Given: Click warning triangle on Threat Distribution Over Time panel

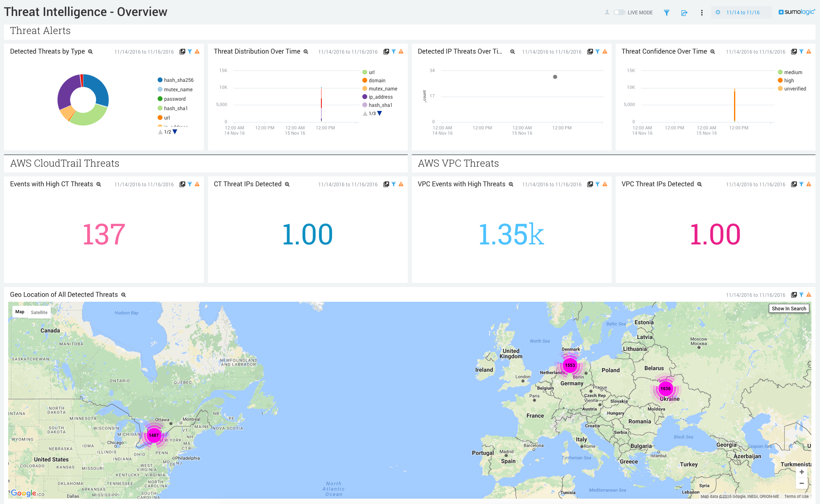Looking at the screenshot, I should pyautogui.click(x=401, y=52).
